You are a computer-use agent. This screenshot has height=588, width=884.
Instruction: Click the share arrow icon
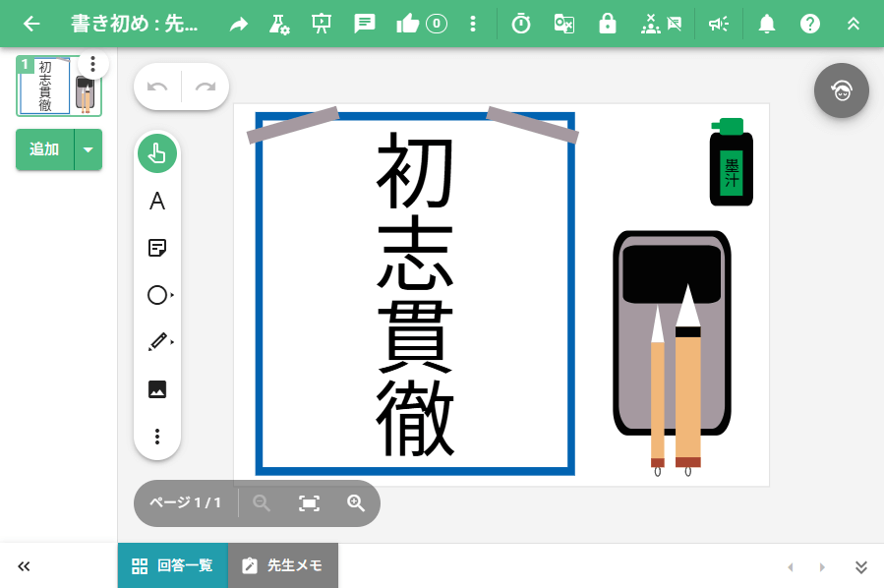pos(239,24)
